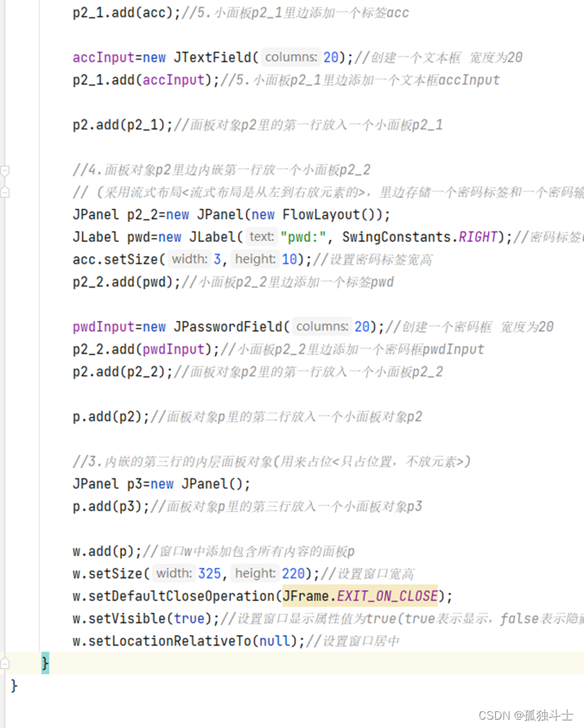The width and height of the screenshot is (584, 728).
Task: Click the columns: hint in the JPasswordField line
Action: point(322,327)
